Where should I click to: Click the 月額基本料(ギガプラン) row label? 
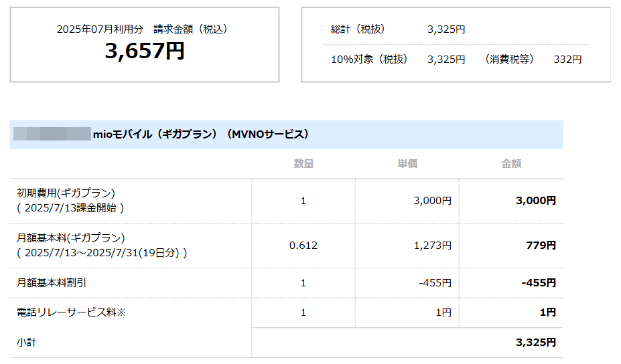point(71,238)
